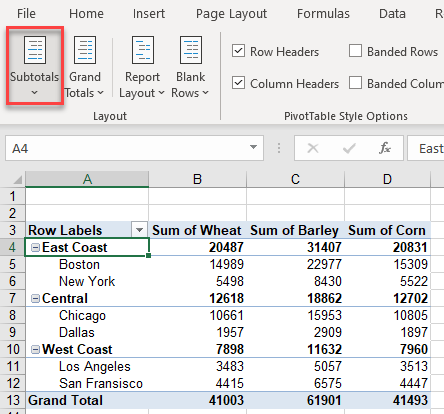Viewport: 444px width, 414px height.
Task: Open the File tab
Action: pyautogui.click(x=26, y=14)
